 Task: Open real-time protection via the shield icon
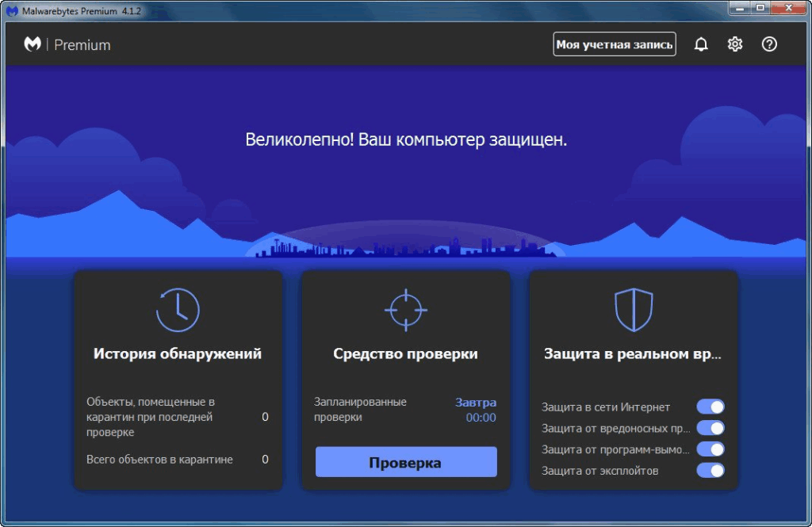(x=632, y=309)
